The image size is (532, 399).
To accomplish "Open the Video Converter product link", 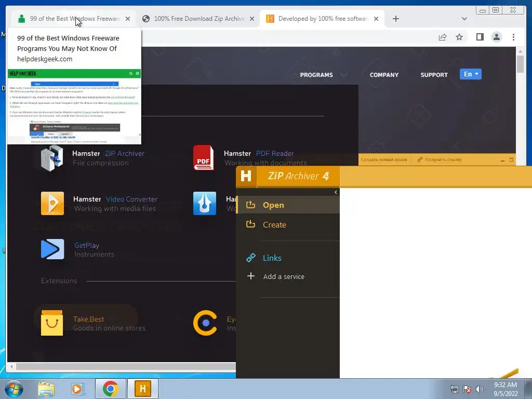I will (x=115, y=204).
